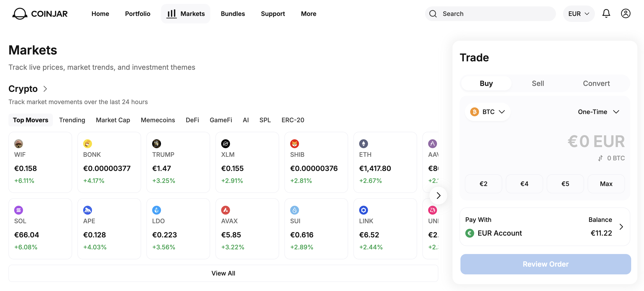Open notifications bell
The width and height of the screenshot is (644, 291).
click(x=606, y=14)
